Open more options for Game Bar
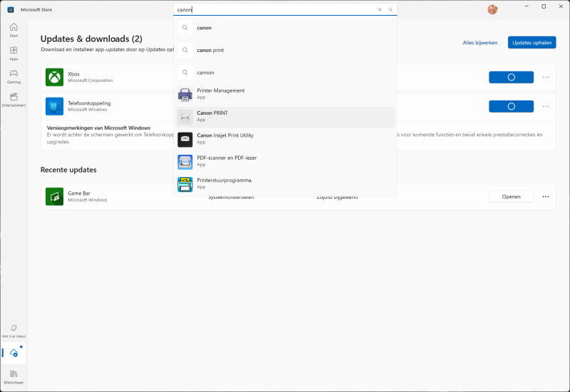Screen dimensions: 570x392 click(x=546, y=197)
